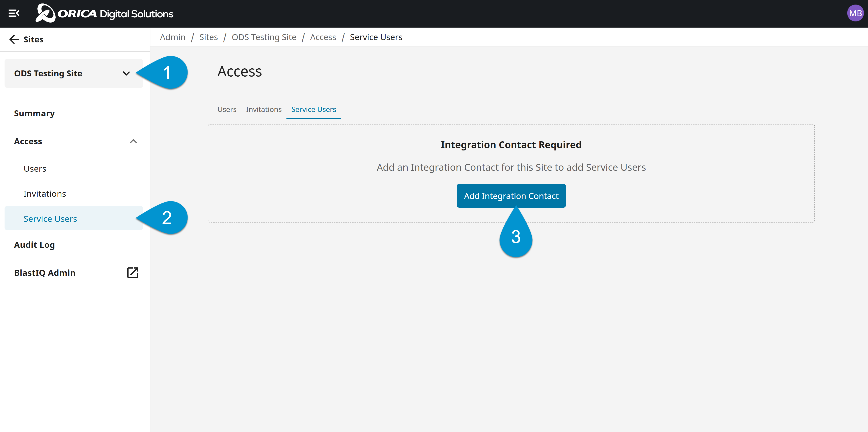Open the MB user avatar menu
Image resolution: width=868 pixels, height=432 pixels.
[855, 13]
